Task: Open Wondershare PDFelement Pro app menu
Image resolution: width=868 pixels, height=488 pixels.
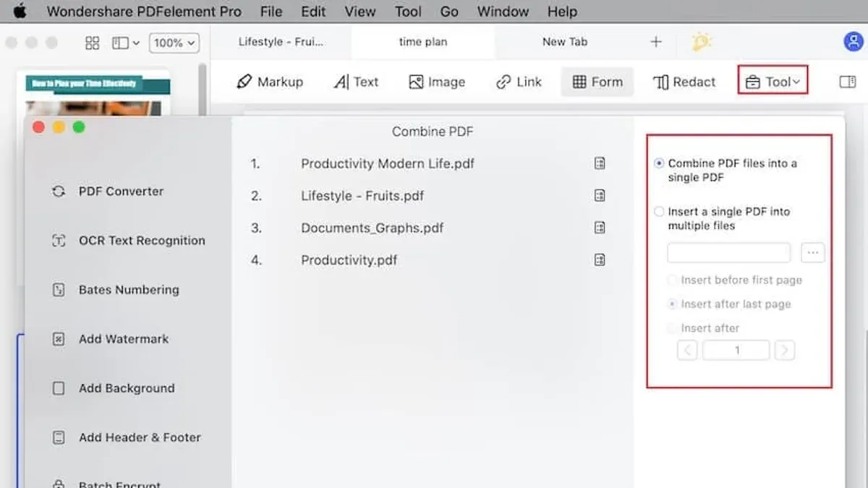Action: coord(144,12)
